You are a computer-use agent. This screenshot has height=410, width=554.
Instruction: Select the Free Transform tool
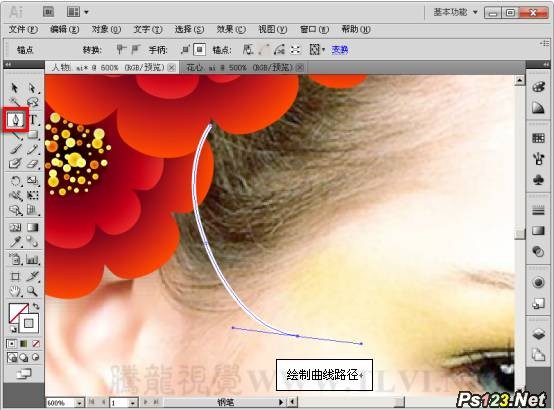[x=33, y=195]
